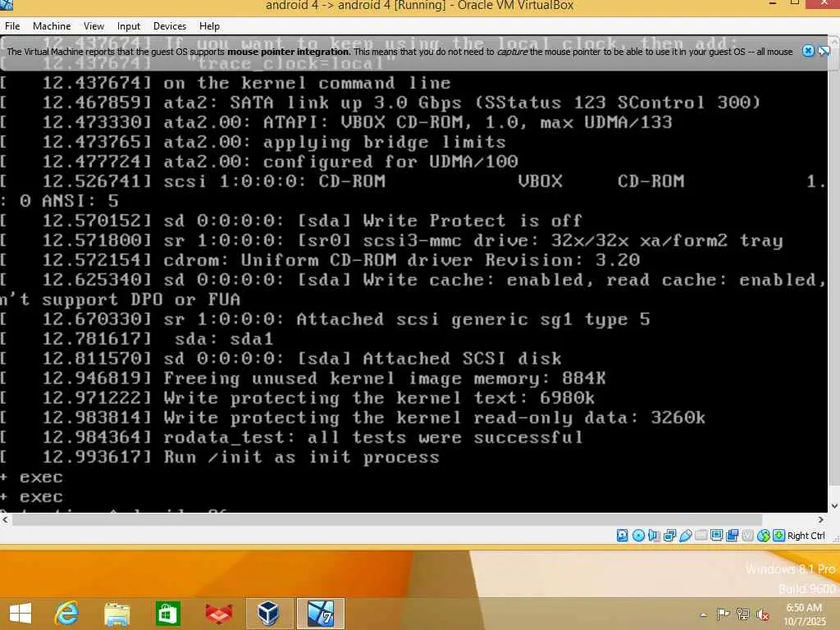Maximize the VirtualBox VM window
Image resolution: width=840 pixels, height=630 pixels.
pos(794,4)
